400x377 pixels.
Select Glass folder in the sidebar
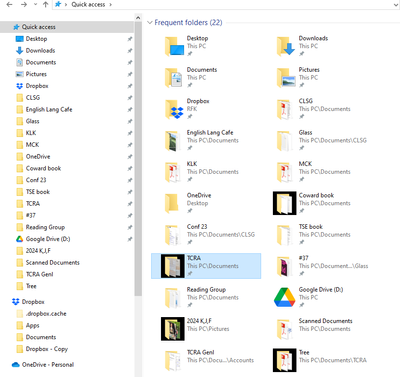click(32, 121)
